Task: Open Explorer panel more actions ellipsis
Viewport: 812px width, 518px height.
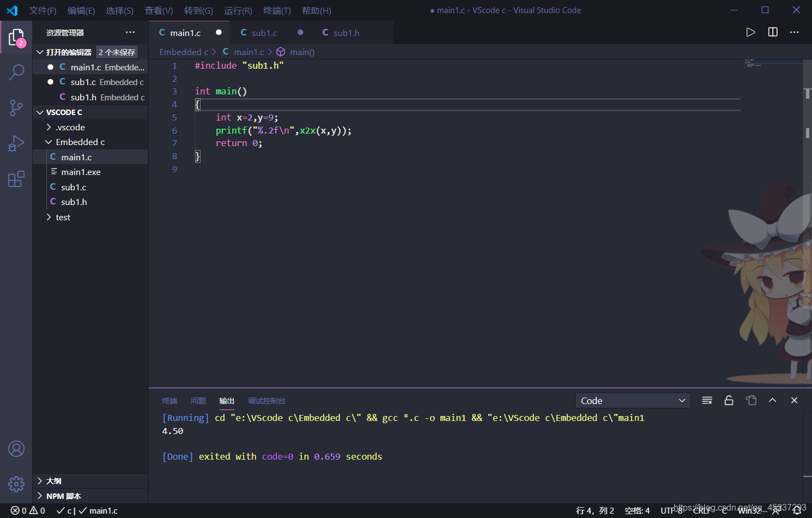Action: coord(130,33)
